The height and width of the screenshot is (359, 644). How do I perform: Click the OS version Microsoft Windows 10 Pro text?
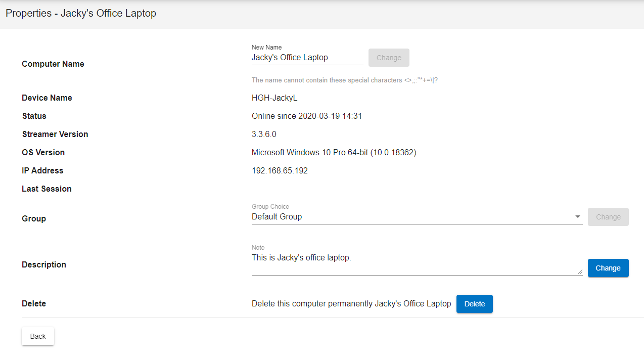tap(334, 152)
